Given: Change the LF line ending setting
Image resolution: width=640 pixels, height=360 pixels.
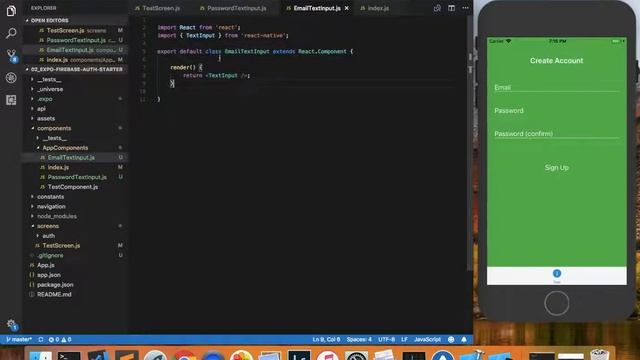Looking at the screenshot, I should 404,340.
